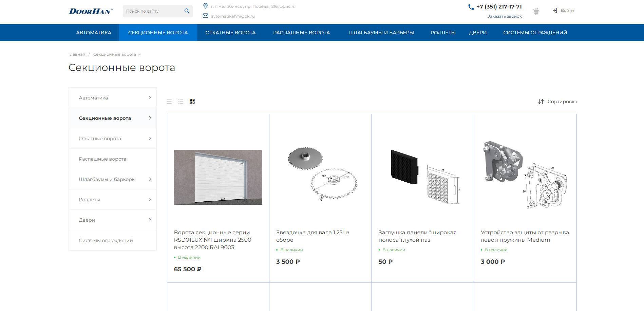This screenshot has width=644, height=311.
Task: Click the phone handset icon
Action: 471,7
